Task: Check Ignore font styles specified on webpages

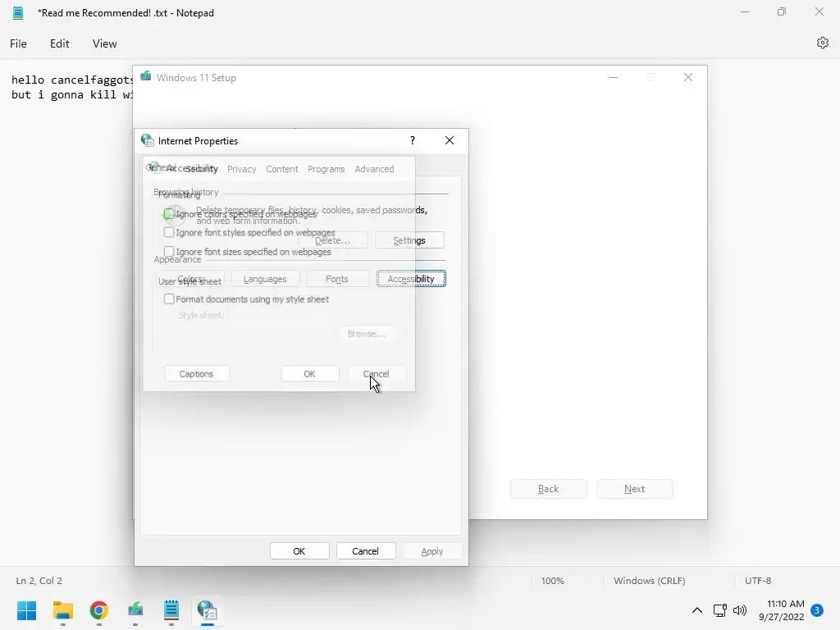Action: pos(169,232)
